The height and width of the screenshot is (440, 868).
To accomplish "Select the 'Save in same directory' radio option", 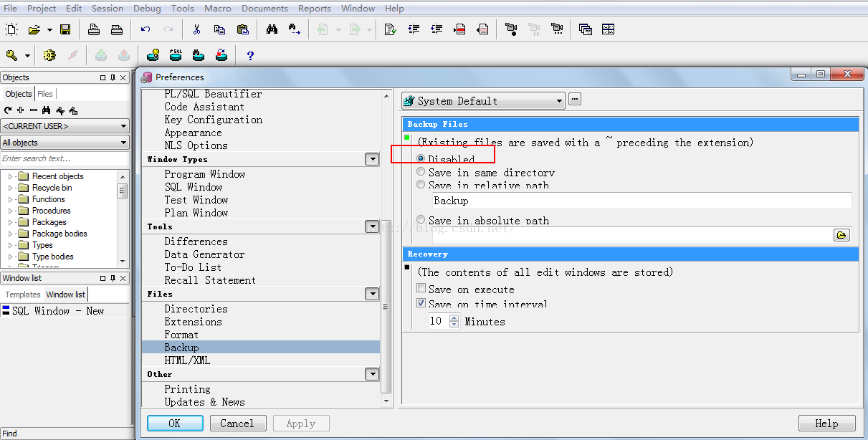I will coord(421,172).
